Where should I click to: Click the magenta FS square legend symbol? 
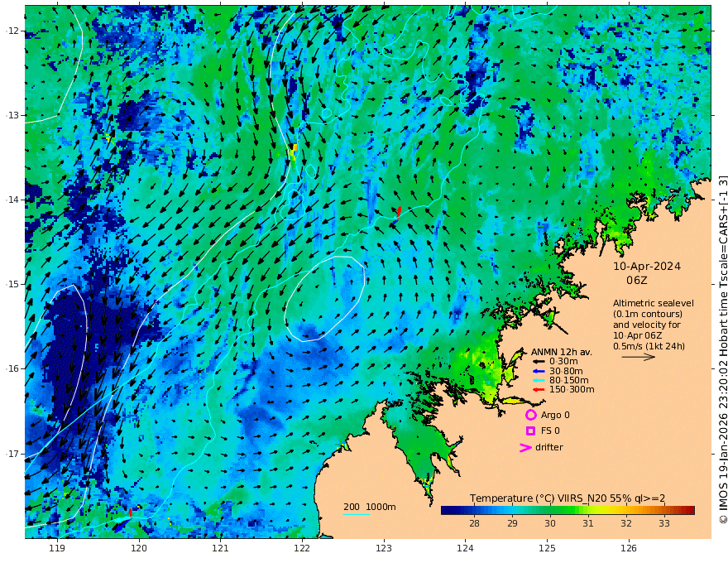[x=530, y=431]
